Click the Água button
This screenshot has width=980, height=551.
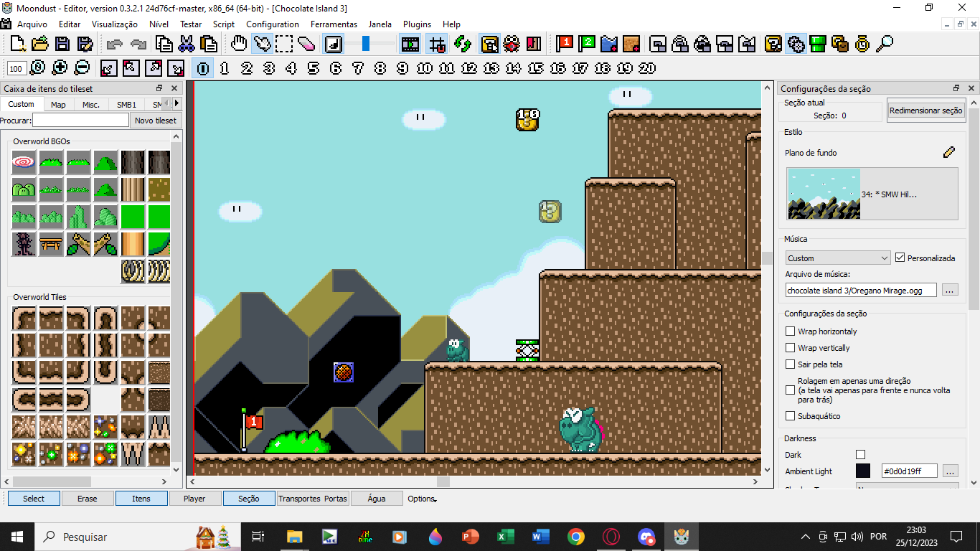coord(376,499)
